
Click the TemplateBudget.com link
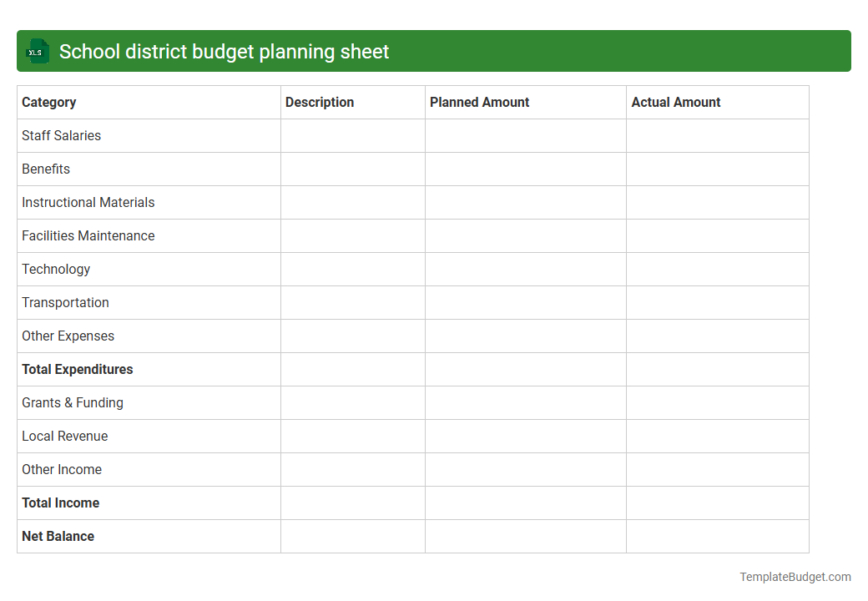pyautogui.click(x=794, y=576)
